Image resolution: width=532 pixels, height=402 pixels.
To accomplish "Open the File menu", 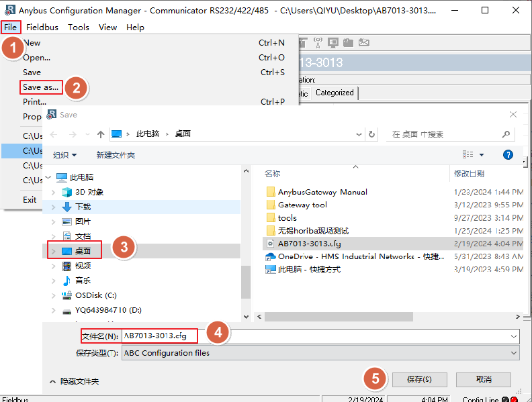I will [11, 27].
